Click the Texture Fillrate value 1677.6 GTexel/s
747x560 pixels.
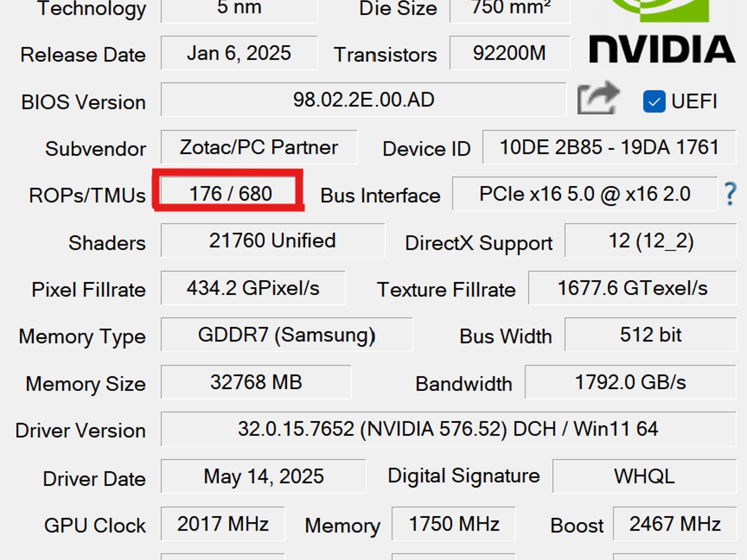pyautogui.click(x=632, y=288)
